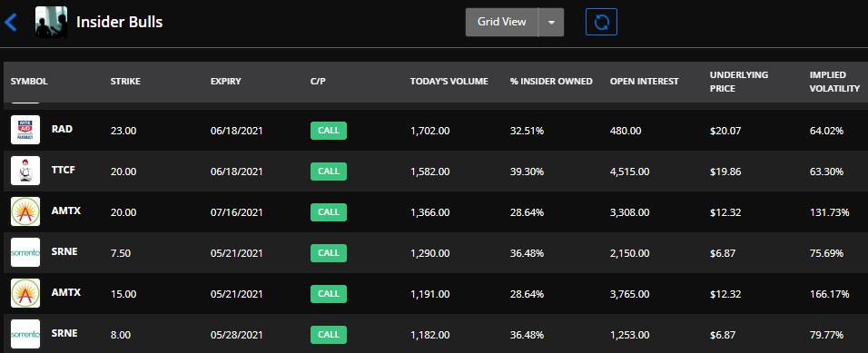Sort by % INSIDER OWNED column
The width and height of the screenshot is (868, 353).
pyautogui.click(x=551, y=82)
